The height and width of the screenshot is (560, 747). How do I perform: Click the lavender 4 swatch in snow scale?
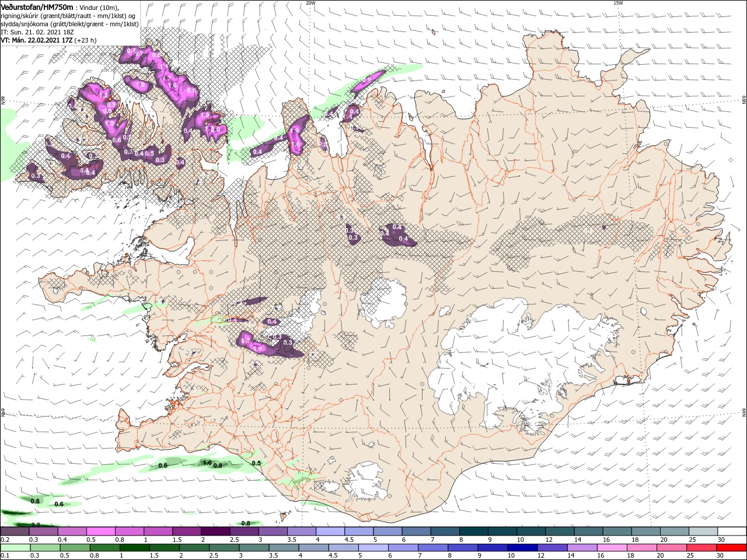coord(331,531)
